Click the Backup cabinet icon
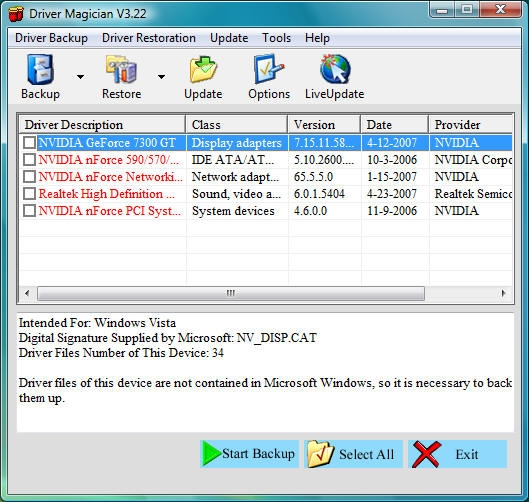This screenshot has width=529, height=502. pos(40,69)
